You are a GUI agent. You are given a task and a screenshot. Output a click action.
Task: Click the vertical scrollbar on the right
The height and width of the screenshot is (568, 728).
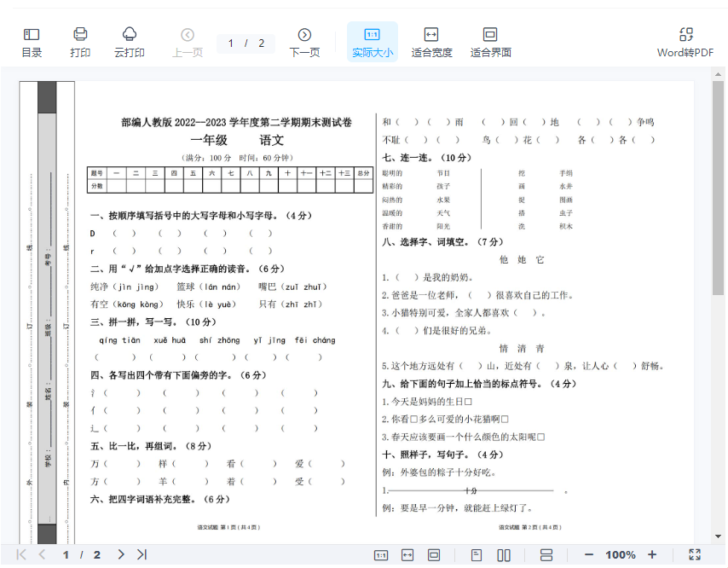[719, 188]
